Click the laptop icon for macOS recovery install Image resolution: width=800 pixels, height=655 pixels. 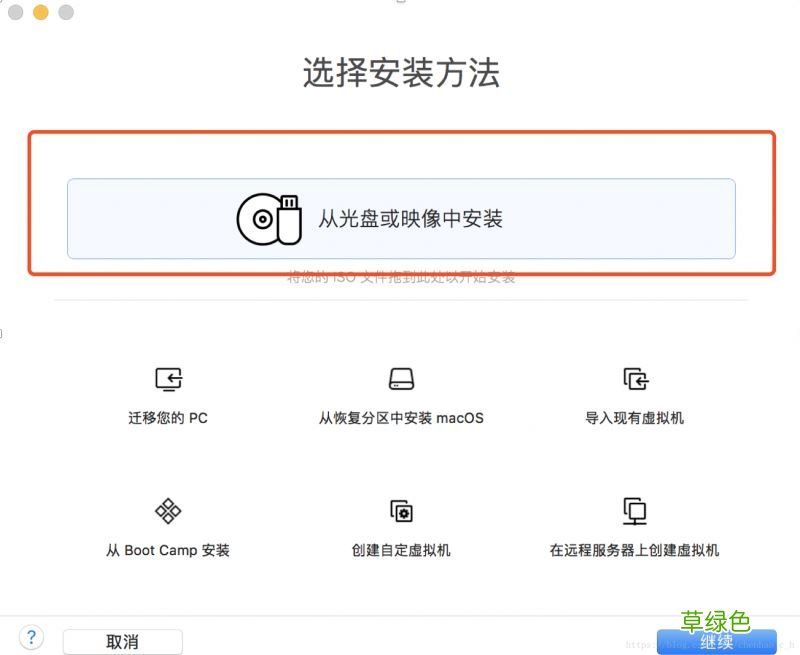pyautogui.click(x=400, y=380)
